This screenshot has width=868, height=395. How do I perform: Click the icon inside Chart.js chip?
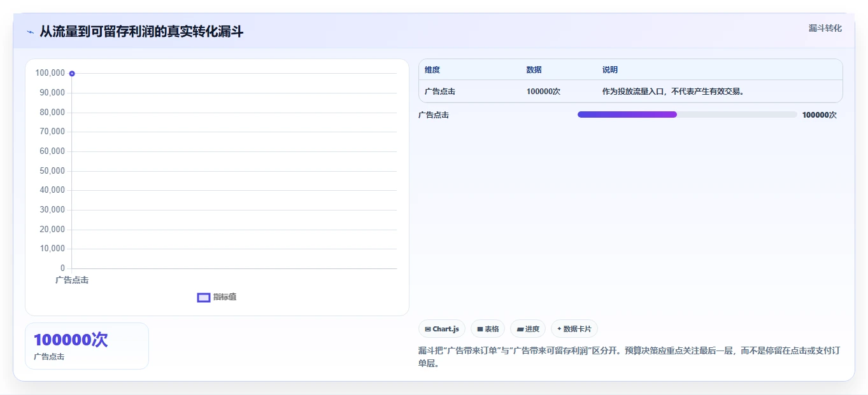point(428,329)
